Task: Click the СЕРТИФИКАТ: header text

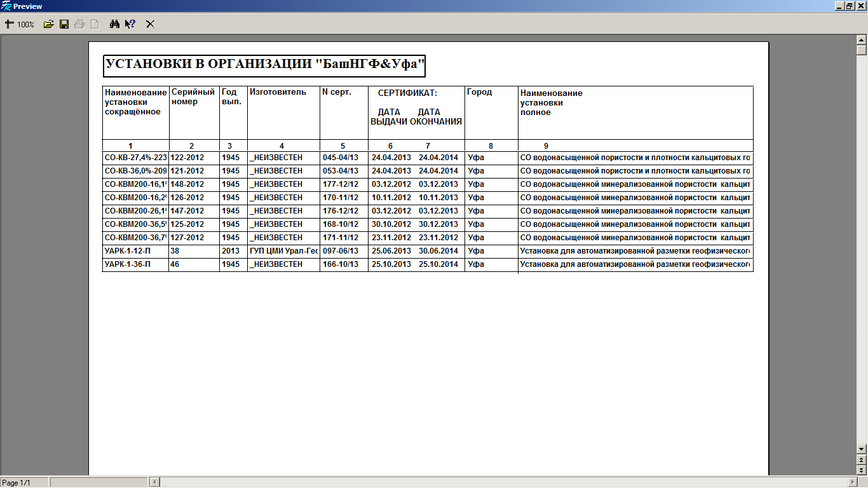Action: tap(407, 93)
